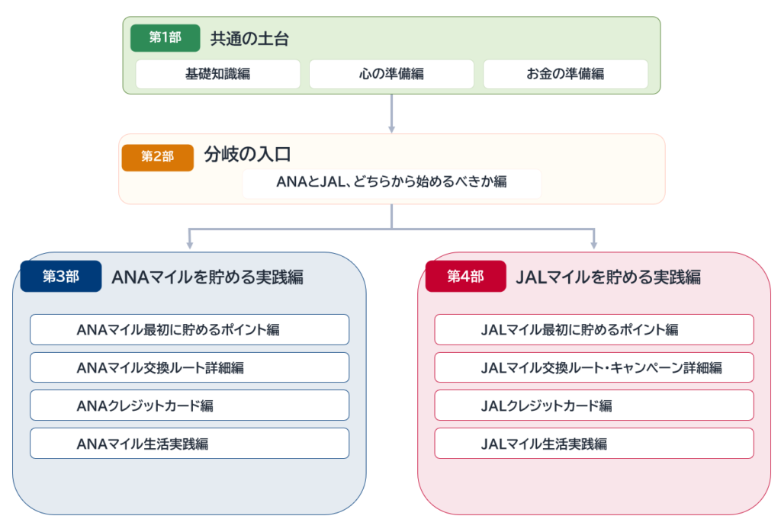781x532 pixels.
Task: Click the green 第1部 badge
Action: click(165, 38)
